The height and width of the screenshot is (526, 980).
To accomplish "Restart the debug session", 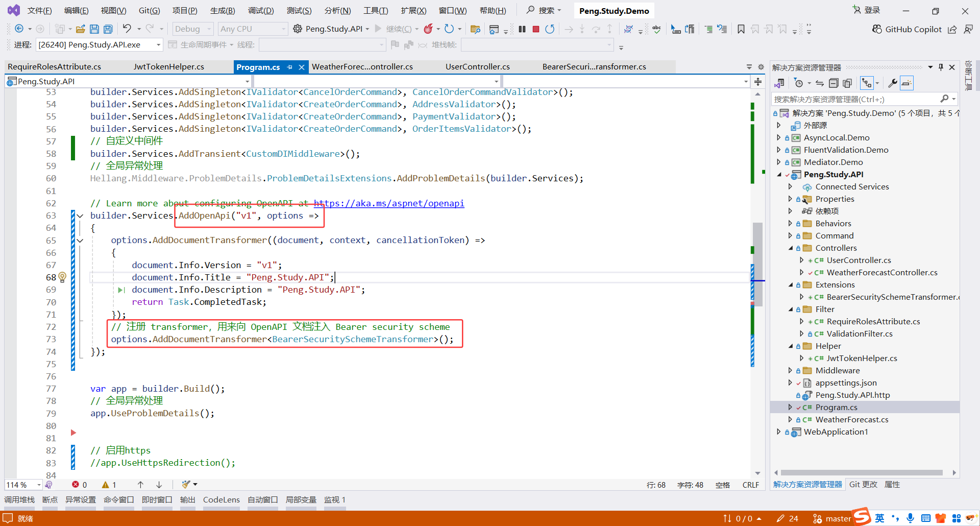I will [x=550, y=29].
